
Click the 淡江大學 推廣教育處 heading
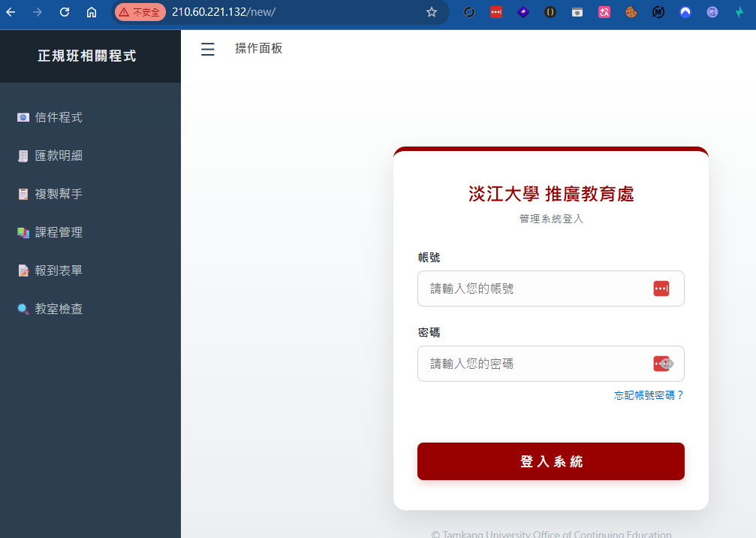pyautogui.click(x=550, y=194)
